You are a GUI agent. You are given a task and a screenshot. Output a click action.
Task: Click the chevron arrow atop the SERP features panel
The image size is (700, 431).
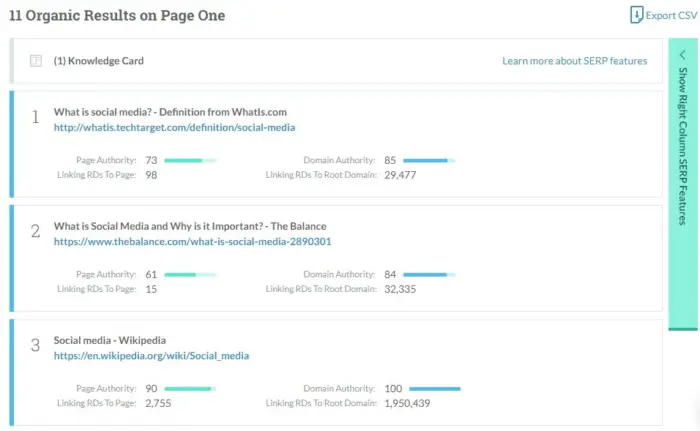[682, 55]
